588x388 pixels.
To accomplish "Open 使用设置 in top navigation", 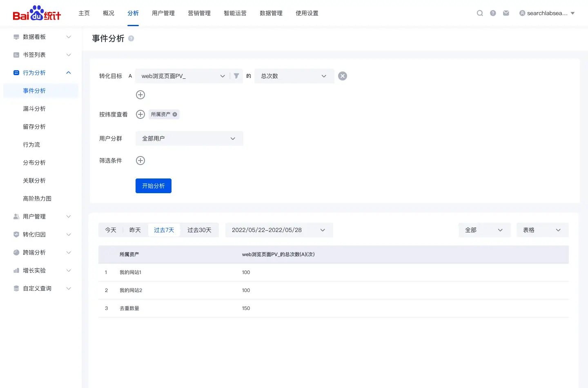I will click(307, 13).
